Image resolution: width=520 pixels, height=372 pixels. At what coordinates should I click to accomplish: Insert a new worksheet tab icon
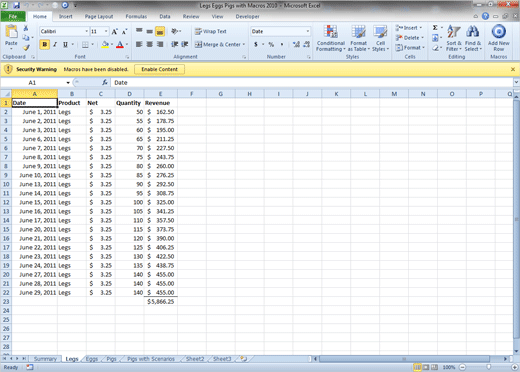tap(244, 359)
